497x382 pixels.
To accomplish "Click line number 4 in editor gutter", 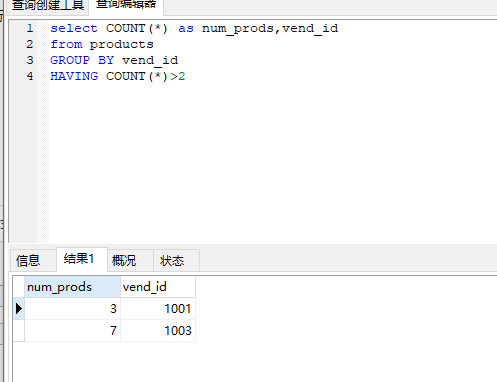I will pyautogui.click(x=30, y=76).
